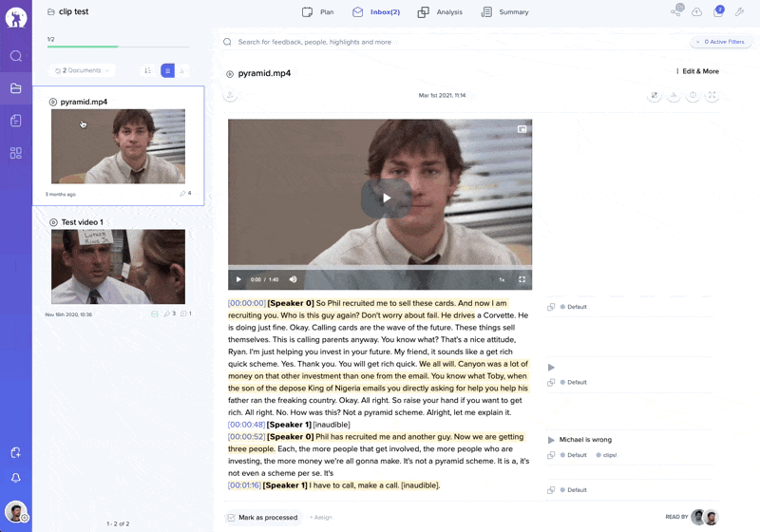Click the Default tag beside clips!

pyautogui.click(x=574, y=455)
